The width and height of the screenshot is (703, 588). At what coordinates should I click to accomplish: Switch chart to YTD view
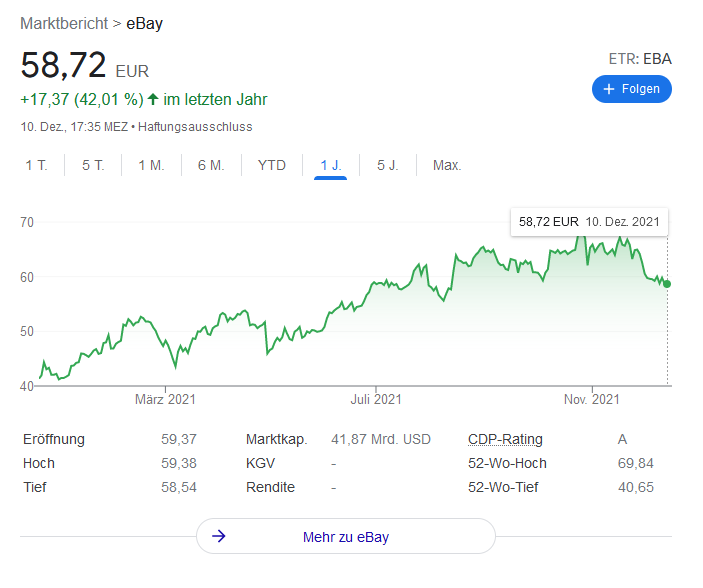tap(271, 165)
